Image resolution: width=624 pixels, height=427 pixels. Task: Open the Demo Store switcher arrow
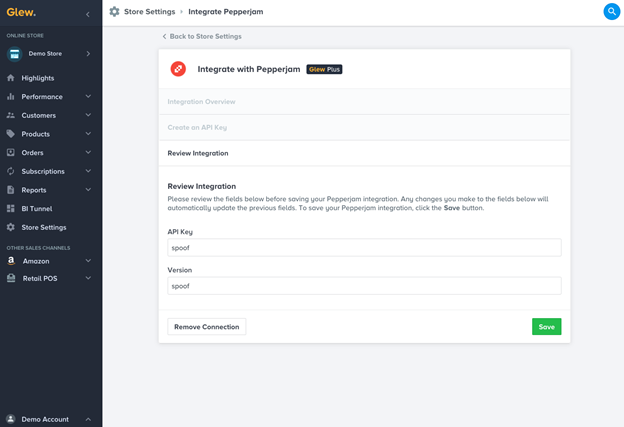point(88,54)
